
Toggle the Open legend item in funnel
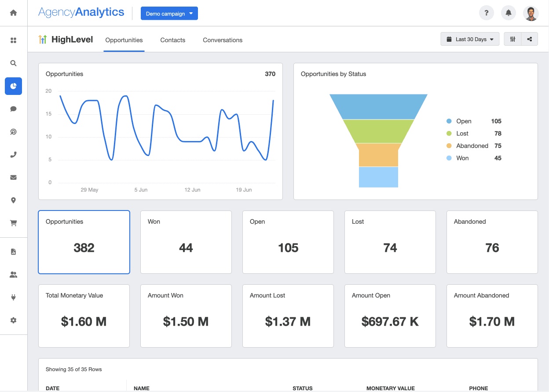[463, 121]
